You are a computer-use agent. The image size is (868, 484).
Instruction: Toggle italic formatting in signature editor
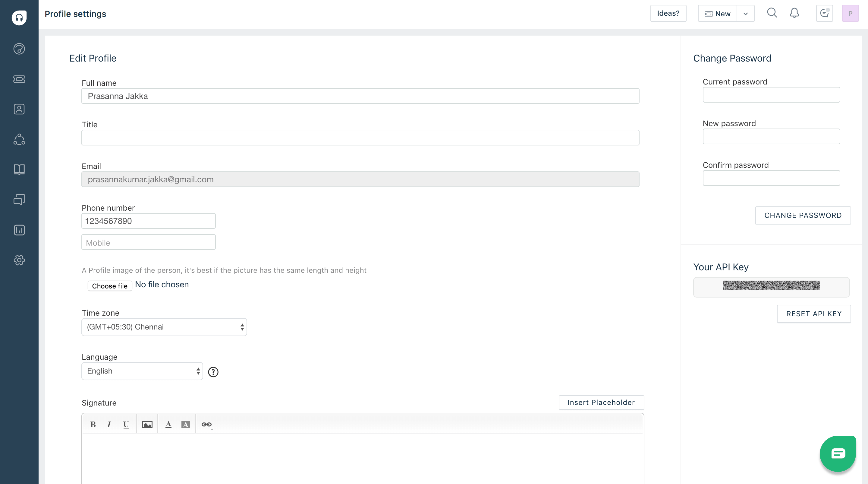109,424
